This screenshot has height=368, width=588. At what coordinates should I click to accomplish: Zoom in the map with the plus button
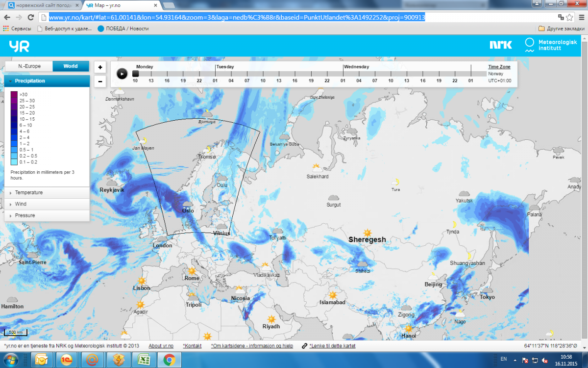100,67
